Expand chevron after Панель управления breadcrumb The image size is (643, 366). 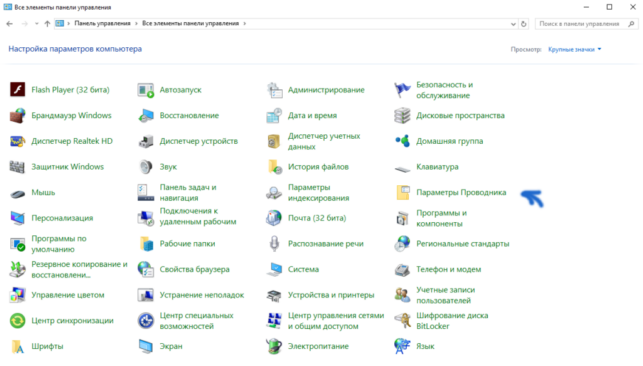point(137,23)
